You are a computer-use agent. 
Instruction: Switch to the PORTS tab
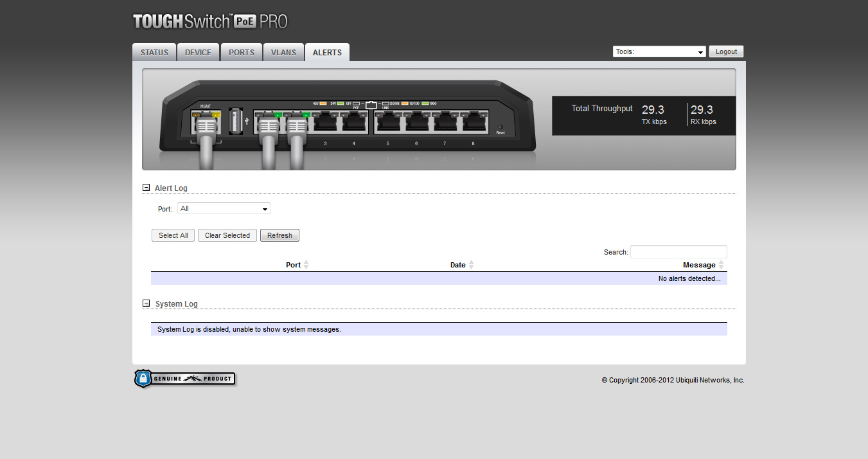(x=242, y=53)
